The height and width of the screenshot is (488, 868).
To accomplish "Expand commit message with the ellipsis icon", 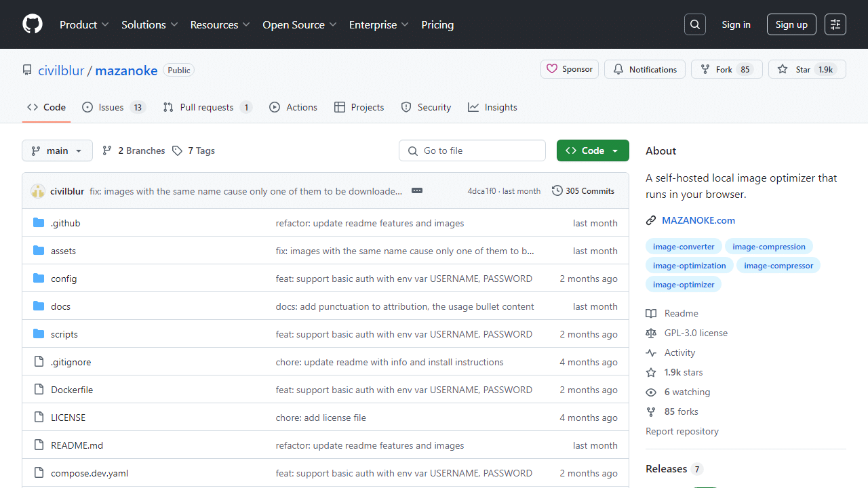I will [417, 191].
